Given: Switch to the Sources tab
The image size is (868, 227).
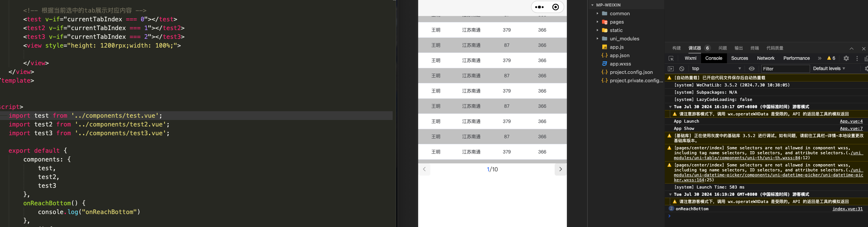Looking at the screenshot, I should [740, 58].
